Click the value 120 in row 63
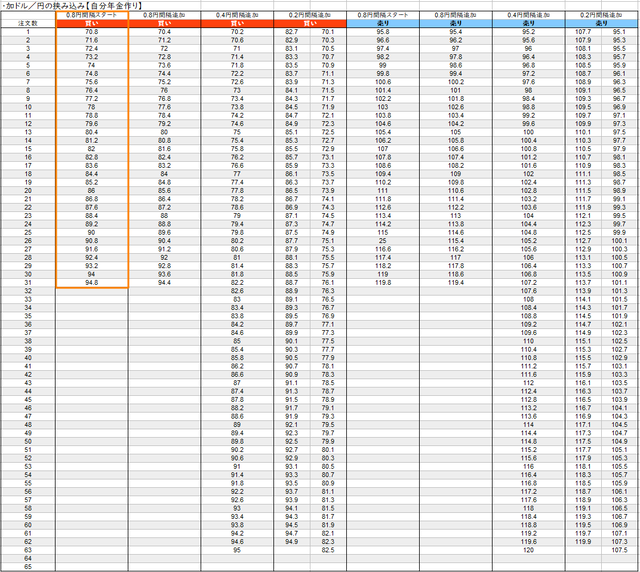This screenshot has width=640, height=572. [528, 550]
